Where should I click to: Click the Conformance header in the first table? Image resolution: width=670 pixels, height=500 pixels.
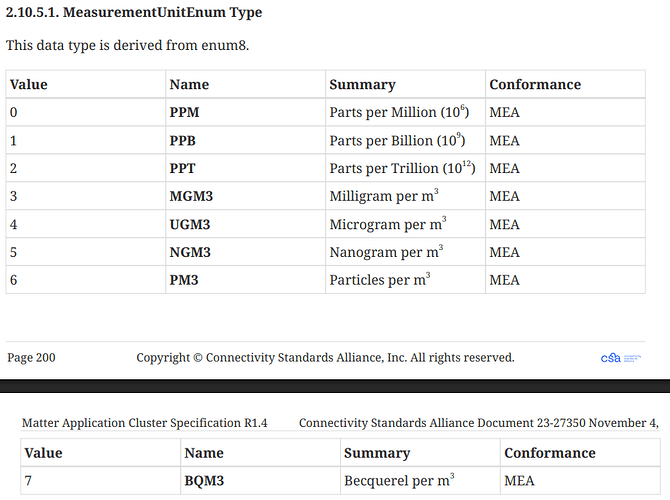[x=535, y=84]
